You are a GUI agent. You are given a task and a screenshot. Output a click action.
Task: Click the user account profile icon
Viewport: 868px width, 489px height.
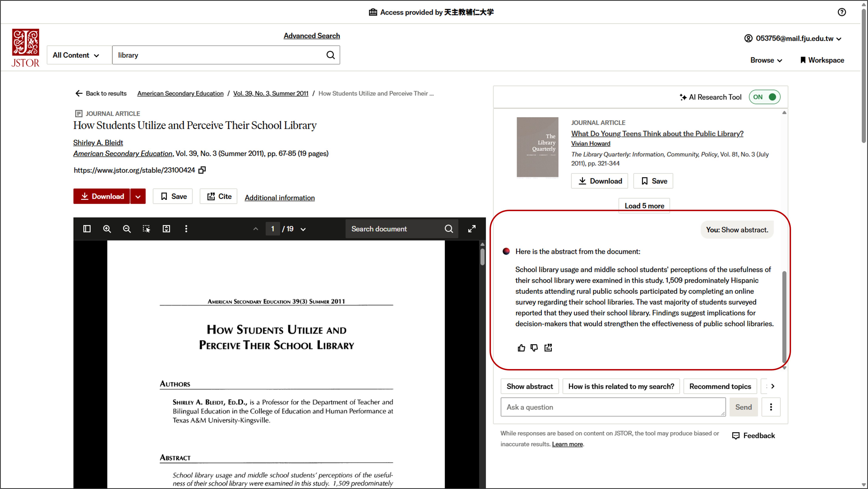[748, 38]
